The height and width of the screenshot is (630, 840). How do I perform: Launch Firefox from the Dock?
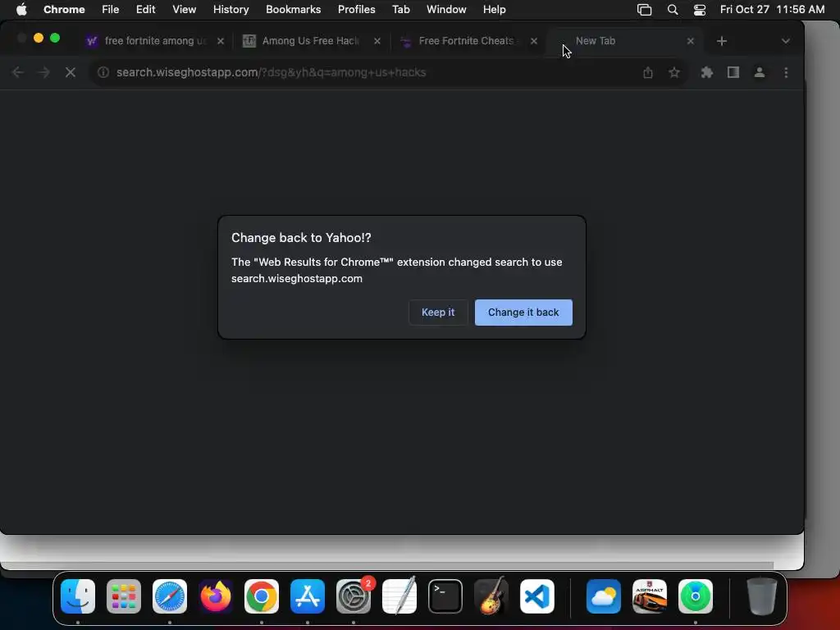point(216,596)
